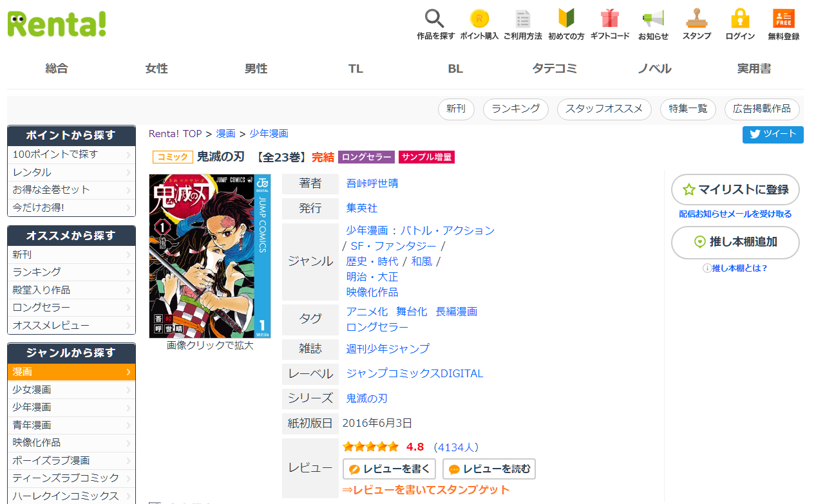Viewport: 816px width, 504px height.
Task: Expand 100ポイントで探す sidebar item
Action: 71,154
